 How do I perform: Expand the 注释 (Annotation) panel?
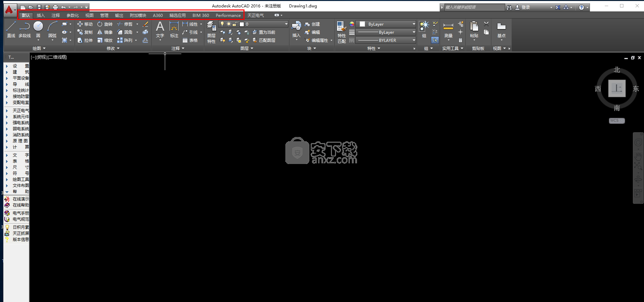pos(178,49)
